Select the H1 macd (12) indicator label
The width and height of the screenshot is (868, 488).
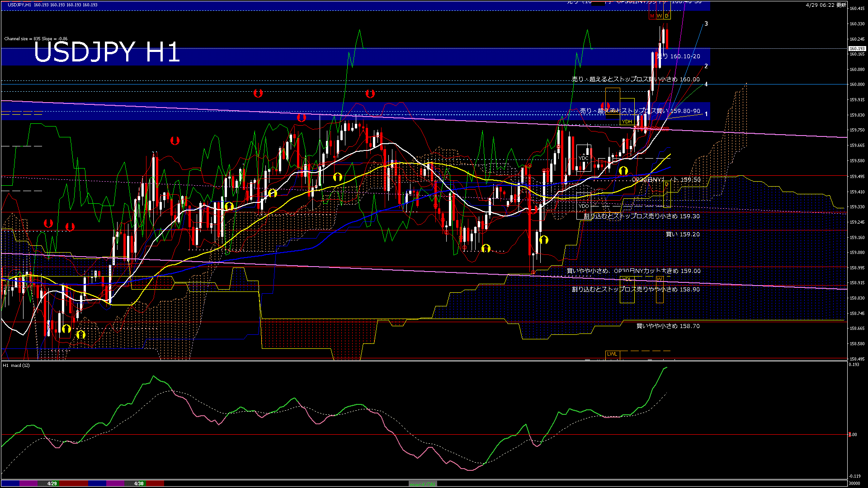click(16, 365)
